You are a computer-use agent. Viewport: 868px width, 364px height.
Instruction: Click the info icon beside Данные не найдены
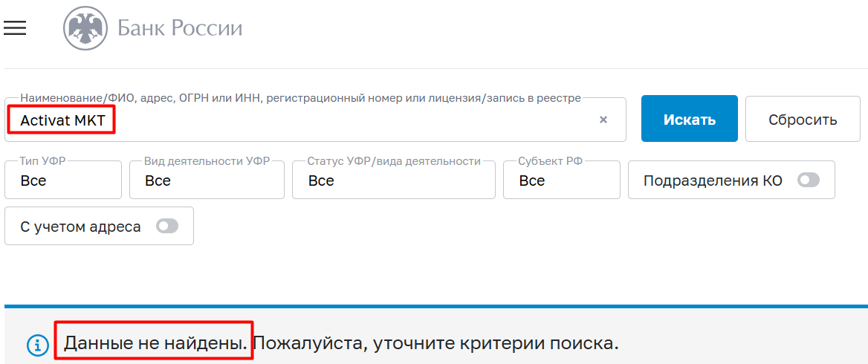38,345
